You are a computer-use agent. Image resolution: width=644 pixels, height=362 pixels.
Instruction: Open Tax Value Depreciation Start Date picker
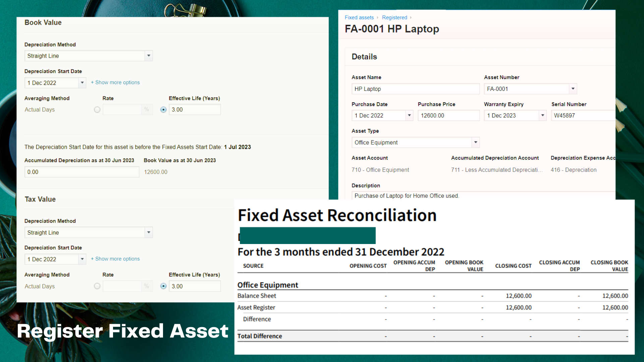82,259
